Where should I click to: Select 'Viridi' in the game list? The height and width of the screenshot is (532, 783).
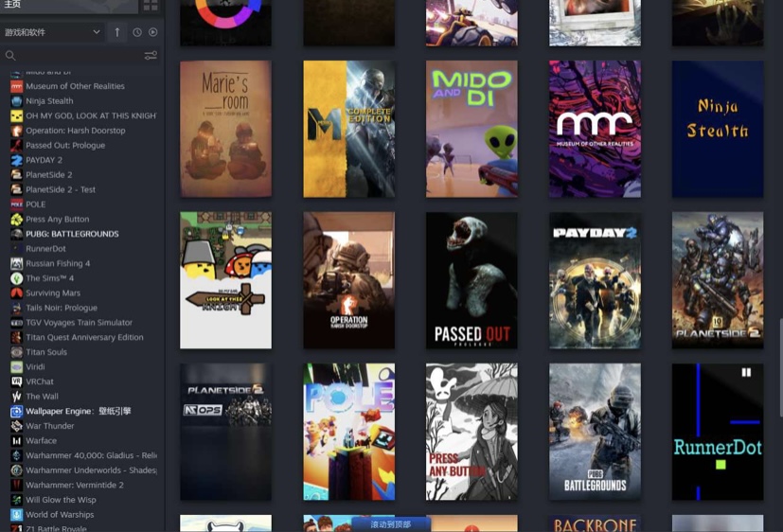(35, 366)
